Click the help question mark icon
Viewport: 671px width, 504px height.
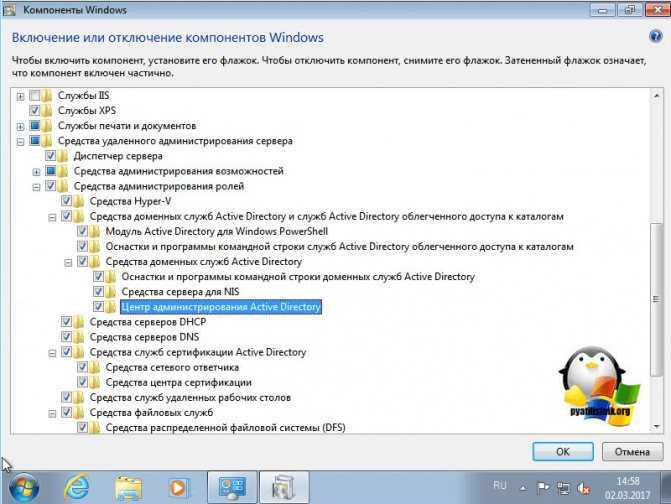coord(655,37)
